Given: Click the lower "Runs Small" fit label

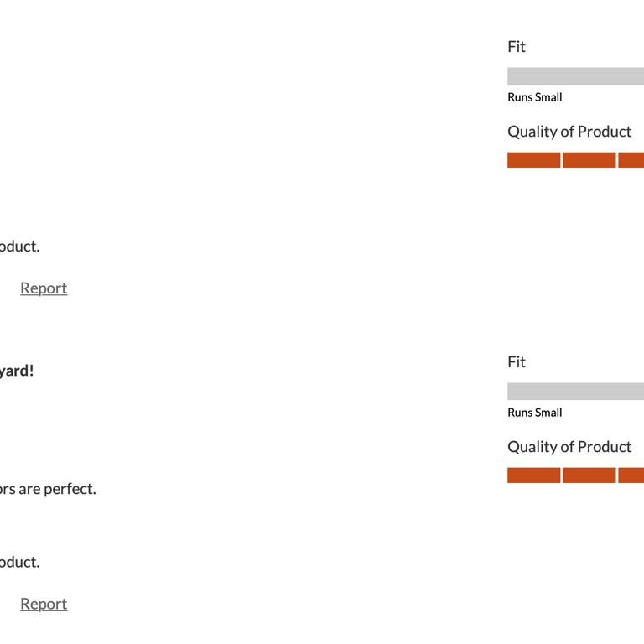Looking at the screenshot, I should coord(535,413).
